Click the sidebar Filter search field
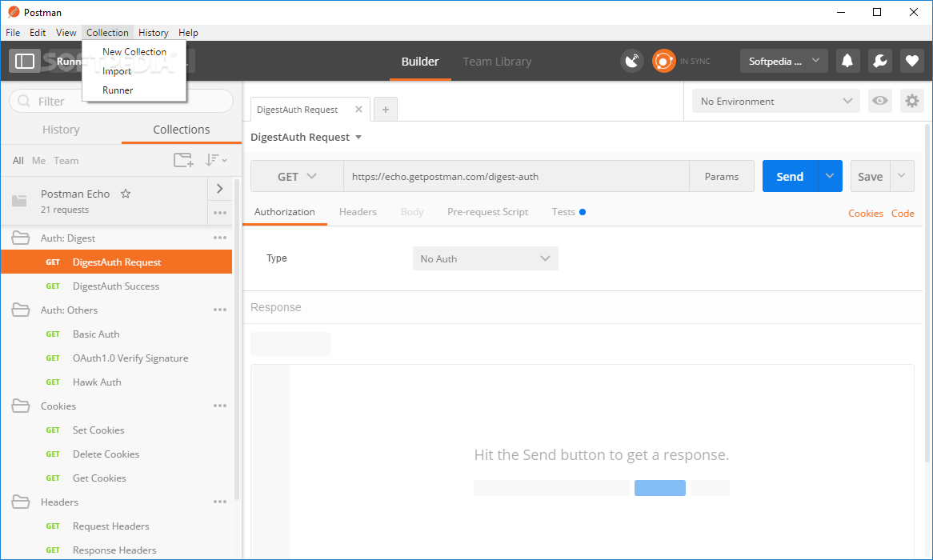This screenshot has width=933, height=560. pyautogui.click(x=121, y=101)
